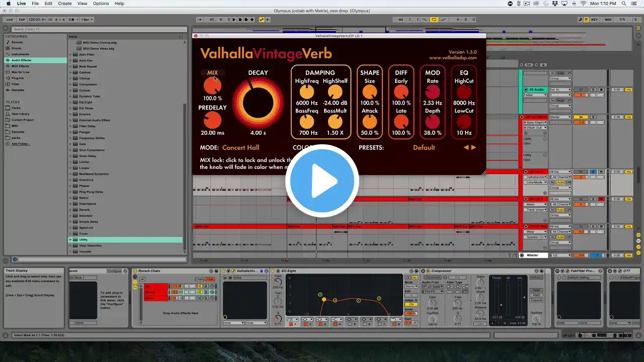Click the Drums category icon

click(x=8, y=48)
